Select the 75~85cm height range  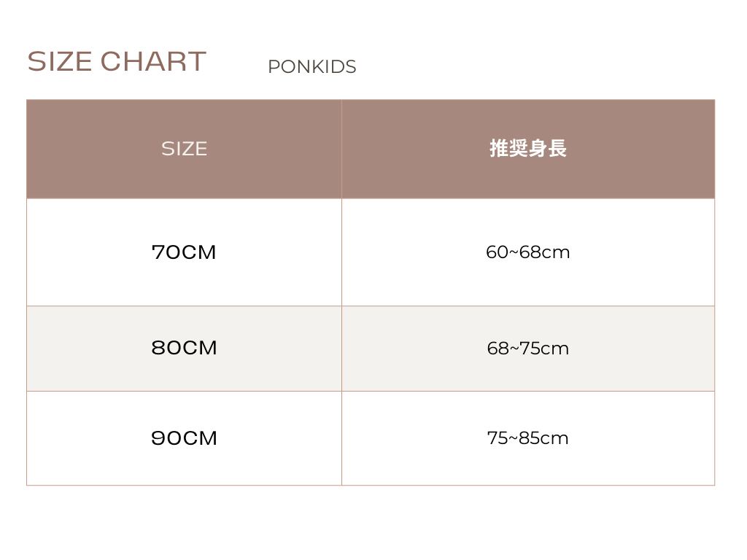click(x=527, y=438)
